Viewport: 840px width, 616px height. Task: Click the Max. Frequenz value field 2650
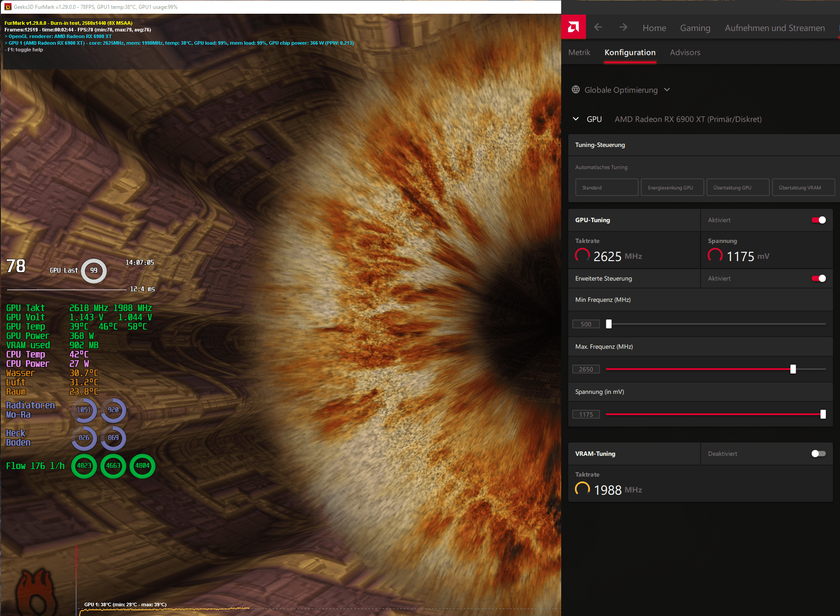click(x=586, y=369)
